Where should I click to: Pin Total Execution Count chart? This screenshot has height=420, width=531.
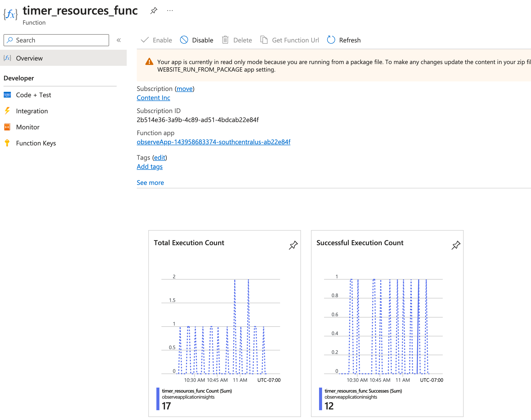point(293,245)
